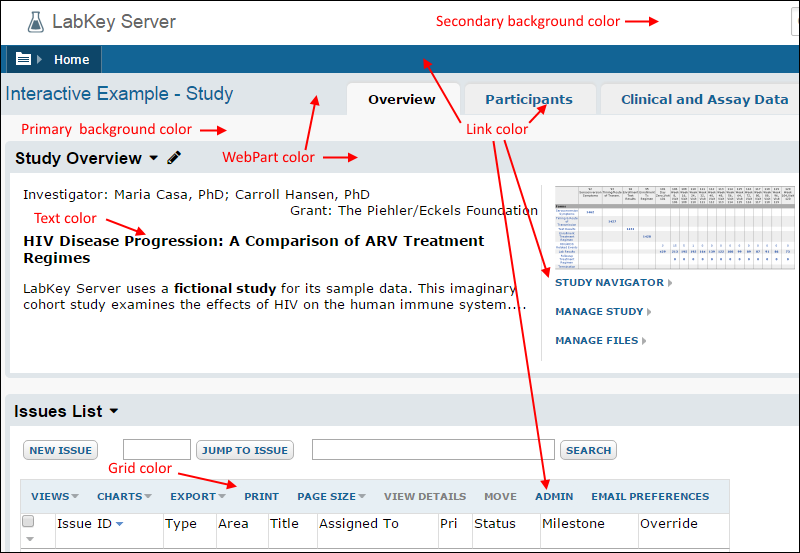
Task: Click the SEARCH button
Action: click(x=588, y=450)
